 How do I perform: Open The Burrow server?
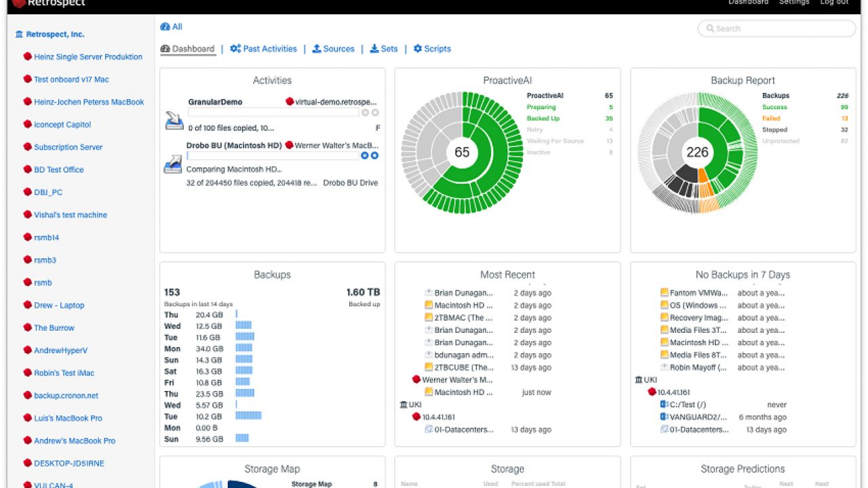click(54, 328)
